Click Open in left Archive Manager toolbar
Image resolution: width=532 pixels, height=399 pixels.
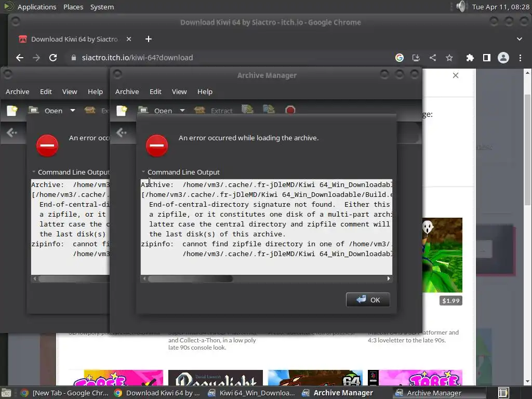pyautogui.click(x=46, y=110)
